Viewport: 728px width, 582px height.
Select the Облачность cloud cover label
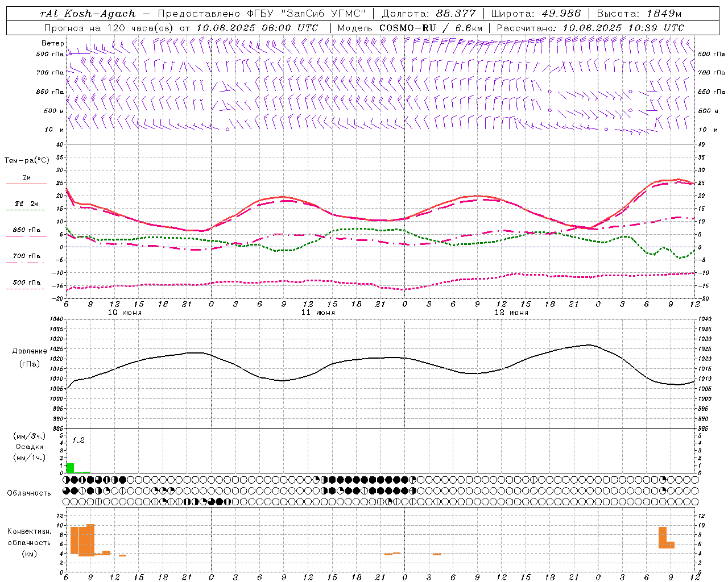pyautogui.click(x=29, y=493)
